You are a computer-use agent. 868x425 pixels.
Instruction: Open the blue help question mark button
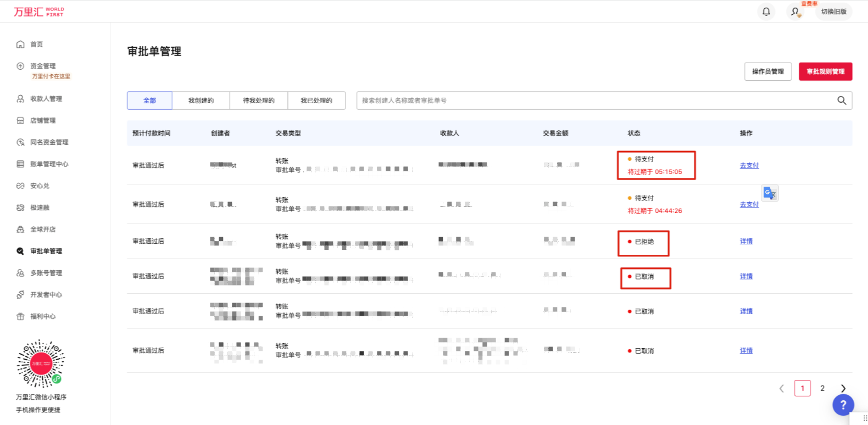(843, 405)
